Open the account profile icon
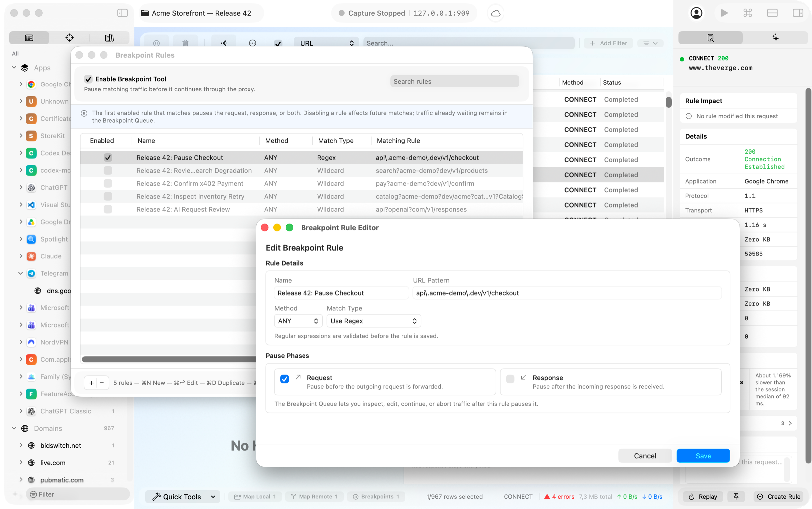Screen dimensions: 812x509 point(696,13)
